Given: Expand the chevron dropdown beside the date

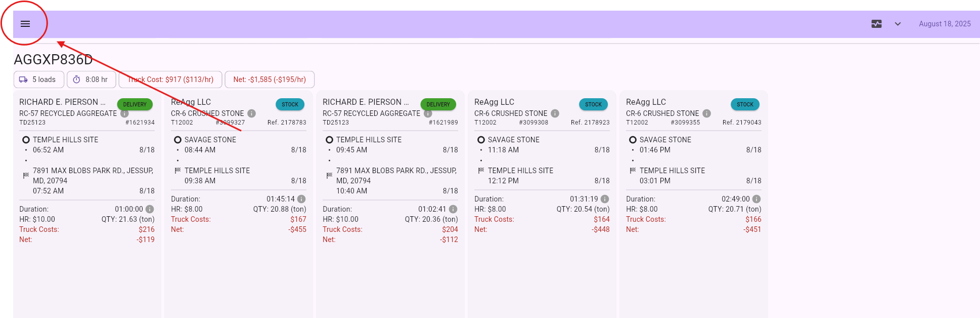Looking at the screenshot, I should pyautogui.click(x=898, y=24).
